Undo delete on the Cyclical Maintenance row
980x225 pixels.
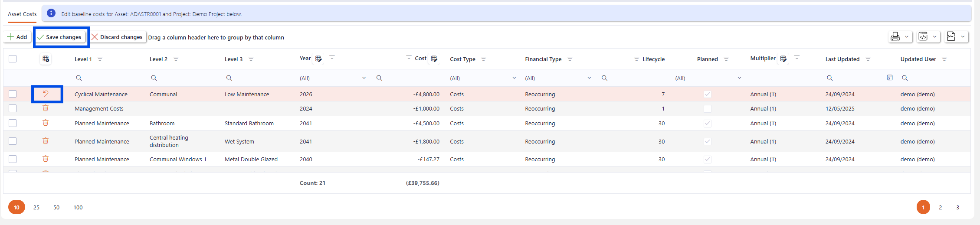(46, 94)
